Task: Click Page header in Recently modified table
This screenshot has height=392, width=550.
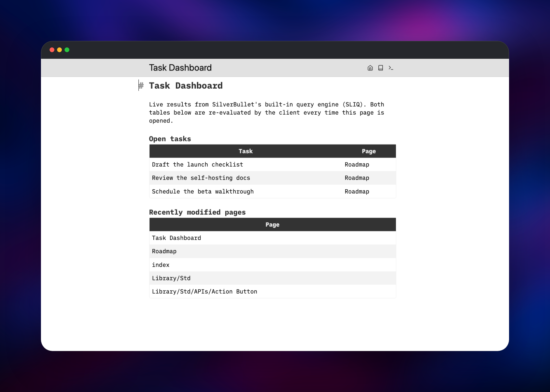Action: [272, 224]
